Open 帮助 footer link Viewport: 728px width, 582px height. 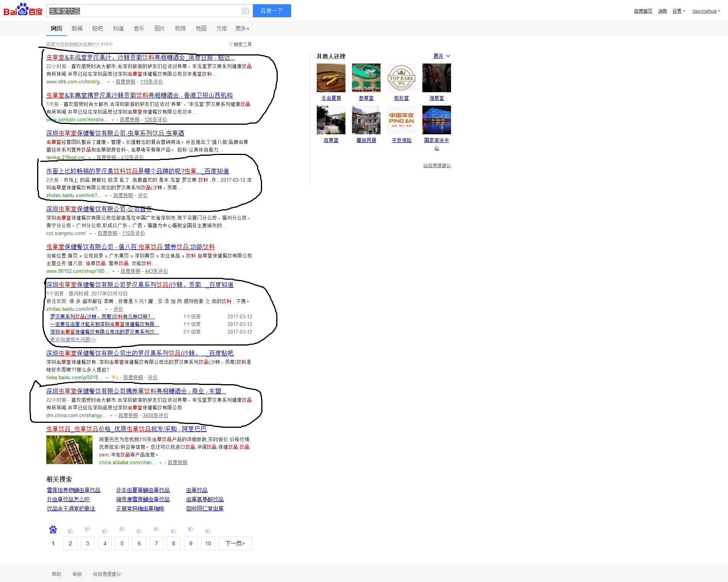(57, 574)
